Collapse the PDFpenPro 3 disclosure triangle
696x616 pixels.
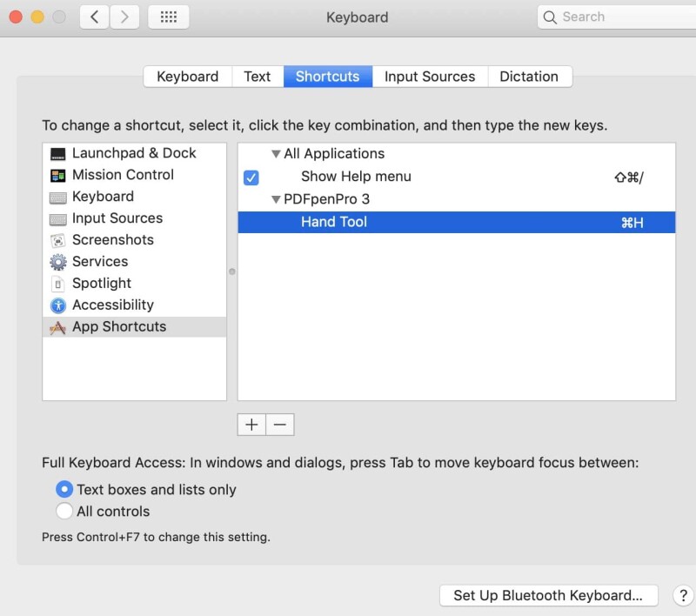click(x=275, y=199)
